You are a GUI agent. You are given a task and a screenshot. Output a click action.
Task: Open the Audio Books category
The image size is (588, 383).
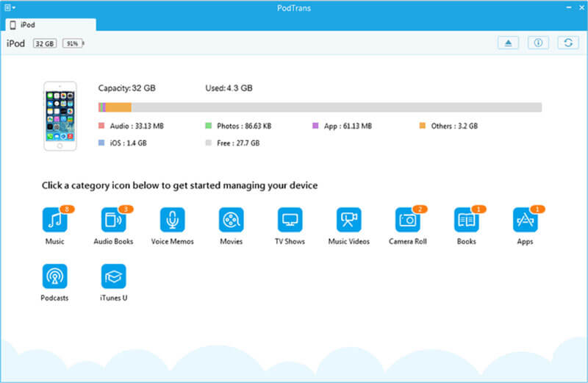(x=113, y=220)
